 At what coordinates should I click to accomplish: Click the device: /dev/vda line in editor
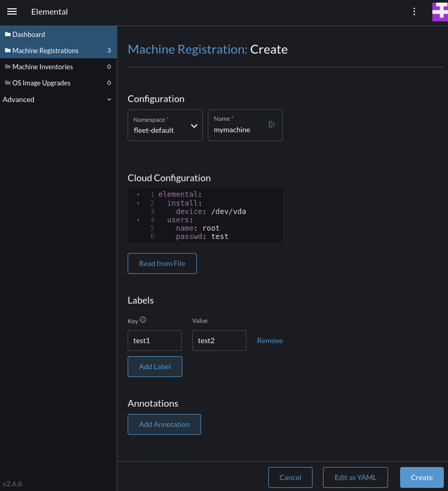[211, 212]
